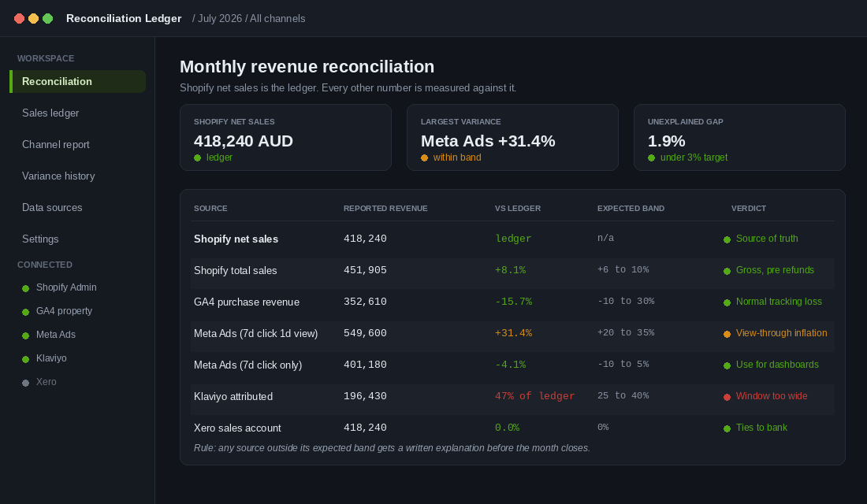Click verdict dot for 'Source of truth'
This screenshot has width=867, height=504.
pyautogui.click(x=727, y=239)
